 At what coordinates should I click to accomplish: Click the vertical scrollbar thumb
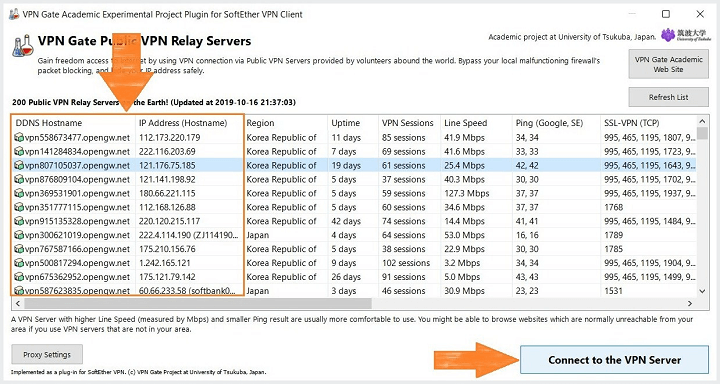[x=702, y=133]
